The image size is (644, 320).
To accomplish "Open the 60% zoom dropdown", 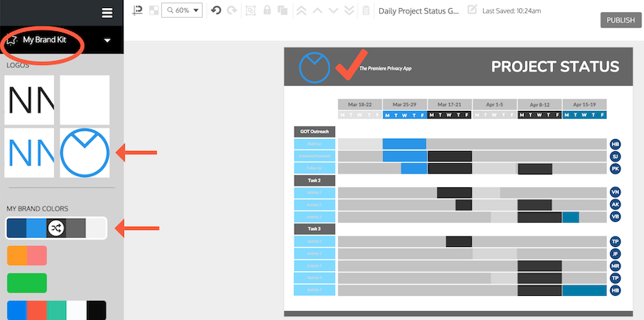I will click(182, 10).
